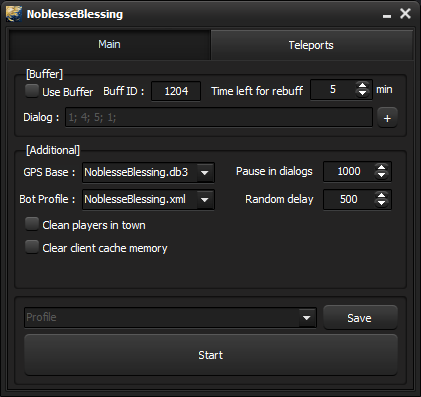Viewport: 421px width, 397px height.
Task: Enable the Use Buffer checkbox
Action: [x=32, y=91]
